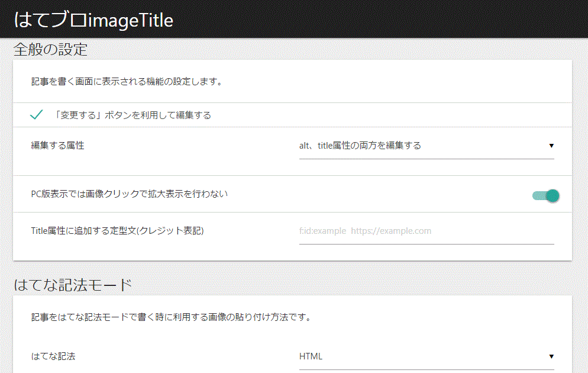Switch off PC版表示 拡大表示 toggle
This screenshot has width=588, height=373.
[545, 195]
